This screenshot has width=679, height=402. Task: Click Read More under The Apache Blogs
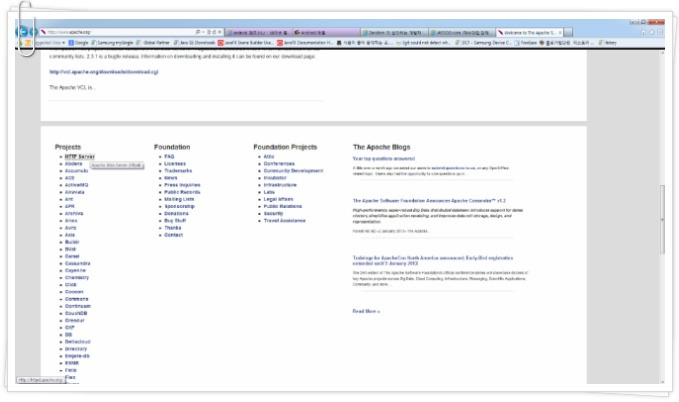click(366, 311)
